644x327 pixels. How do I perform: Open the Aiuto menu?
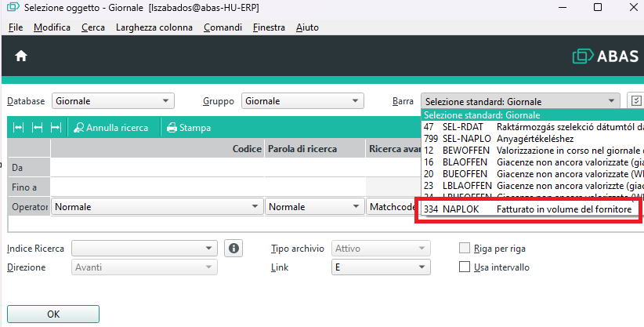tap(307, 27)
